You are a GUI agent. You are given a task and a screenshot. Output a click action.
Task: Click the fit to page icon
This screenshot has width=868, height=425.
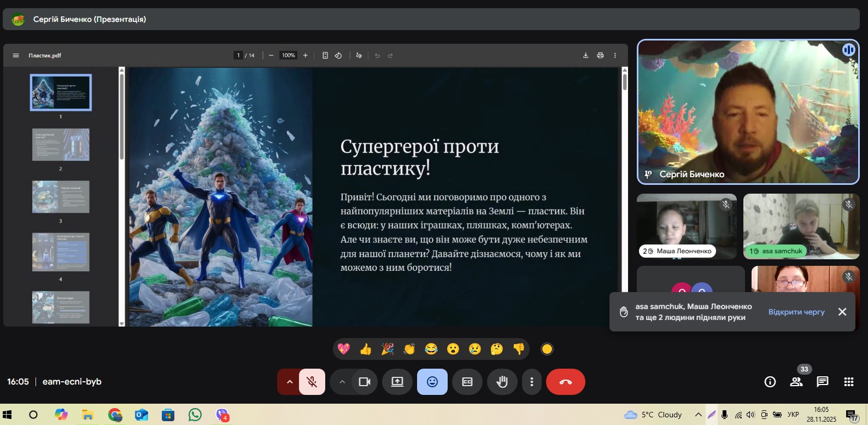(x=325, y=55)
